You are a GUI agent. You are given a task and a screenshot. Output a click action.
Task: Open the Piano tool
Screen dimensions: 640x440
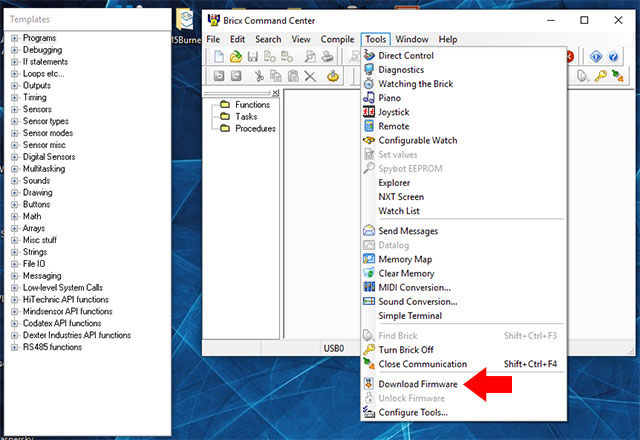(x=391, y=98)
